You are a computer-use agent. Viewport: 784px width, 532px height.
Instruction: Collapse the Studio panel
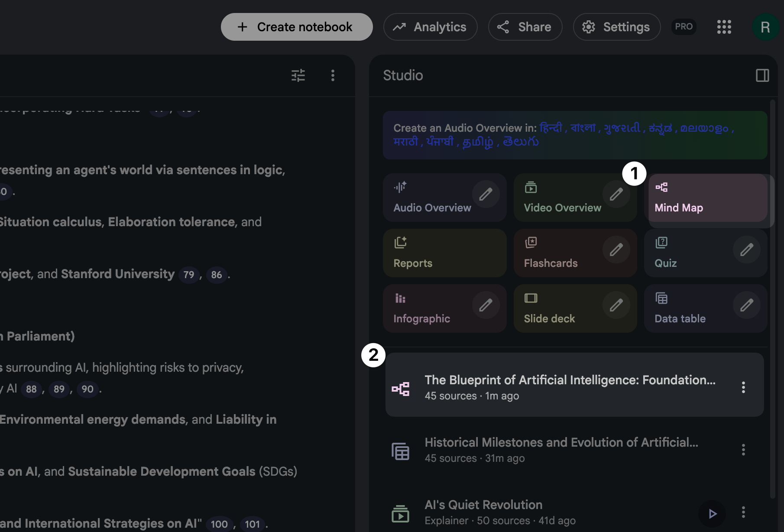[762, 75]
